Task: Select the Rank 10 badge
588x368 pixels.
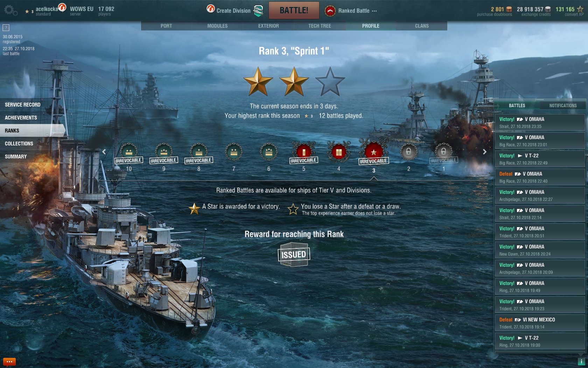Action: click(x=128, y=152)
